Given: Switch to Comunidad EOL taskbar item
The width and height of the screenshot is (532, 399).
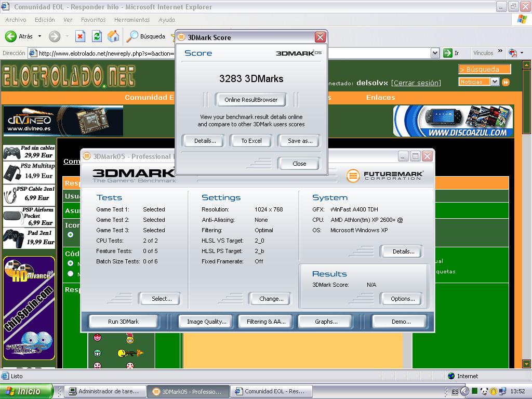Looking at the screenshot, I should pyautogui.click(x=271, y=391).
